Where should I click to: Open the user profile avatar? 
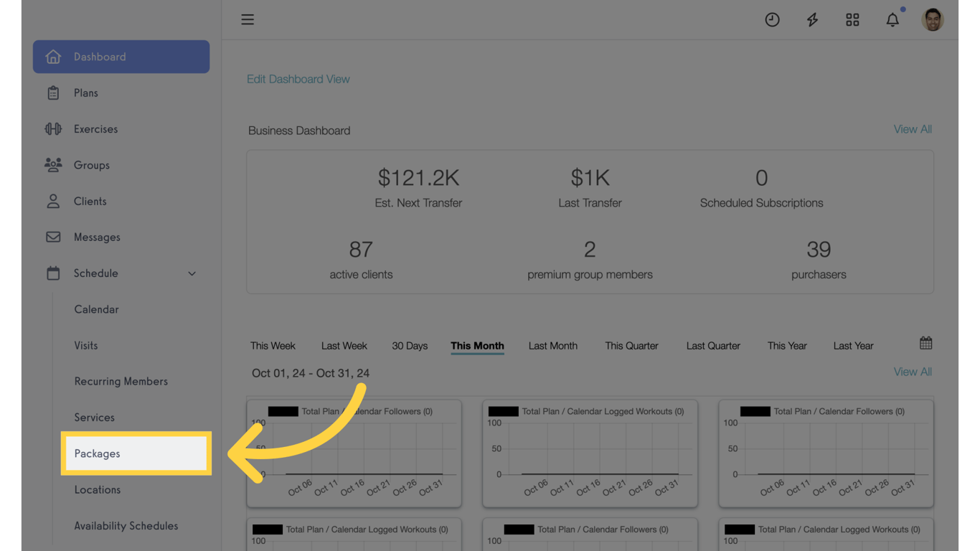tap(933, 20)
